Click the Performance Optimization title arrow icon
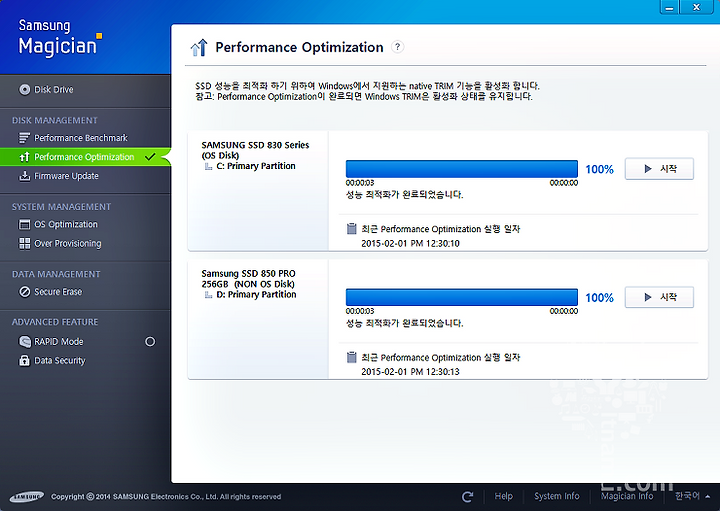 coord(199,48)
